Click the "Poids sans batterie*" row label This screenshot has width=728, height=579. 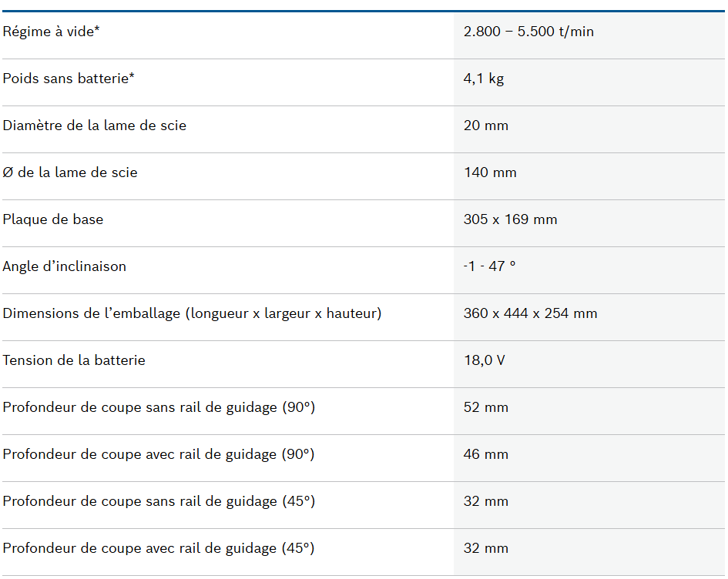click(x=69, y=79)
